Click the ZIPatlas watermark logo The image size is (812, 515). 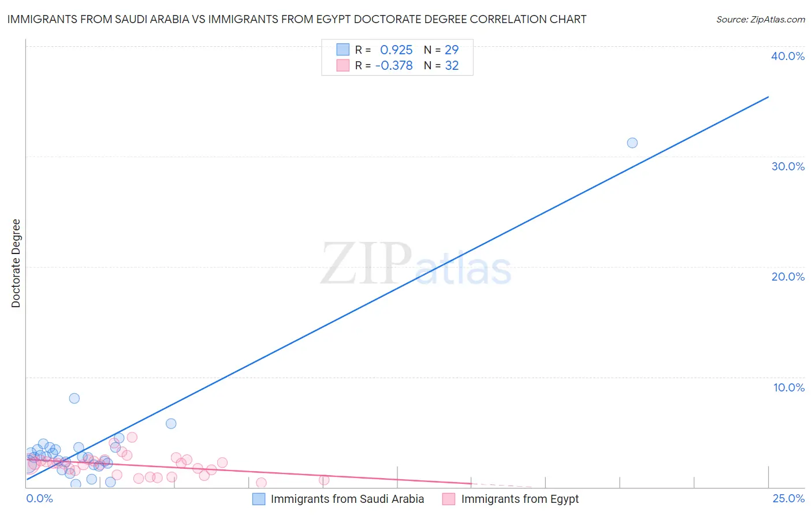coord(416,264)
